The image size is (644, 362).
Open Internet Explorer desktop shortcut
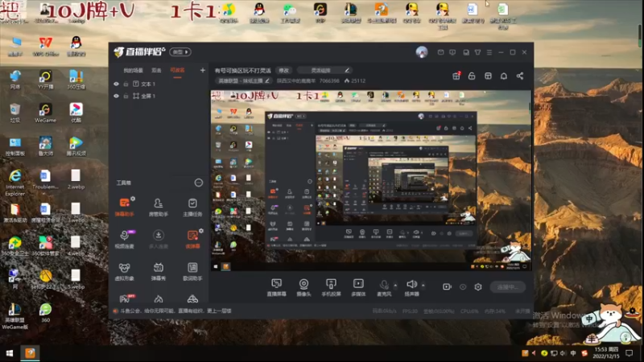point(15,183)
